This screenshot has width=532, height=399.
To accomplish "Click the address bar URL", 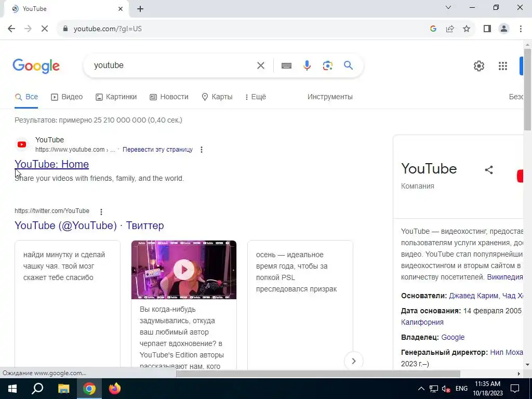I will (108, 29).
